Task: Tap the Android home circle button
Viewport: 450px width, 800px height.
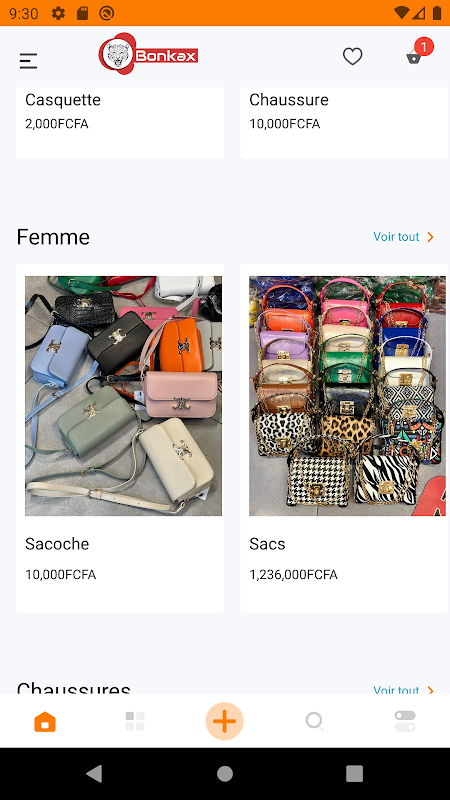Action: tap(224, 773)
